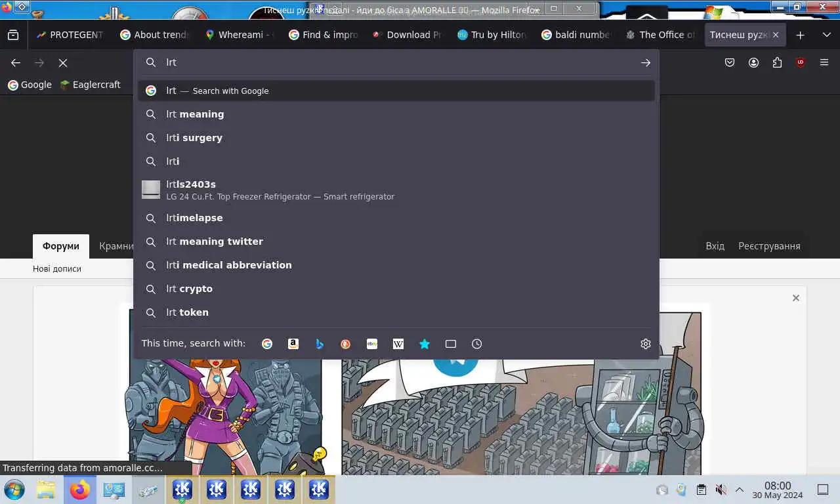Open the Extensions puzzle icon
The width and height of the screenshot is (840, 504).
(777, 62)
